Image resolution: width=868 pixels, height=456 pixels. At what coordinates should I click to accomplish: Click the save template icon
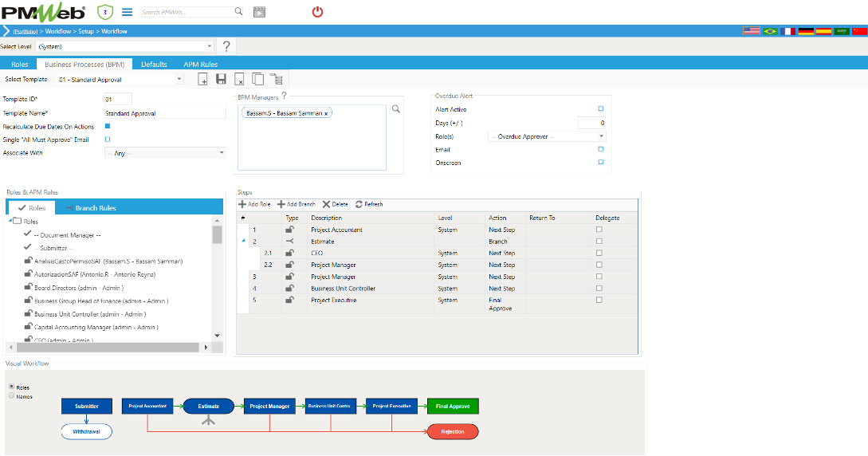(221, 79)
